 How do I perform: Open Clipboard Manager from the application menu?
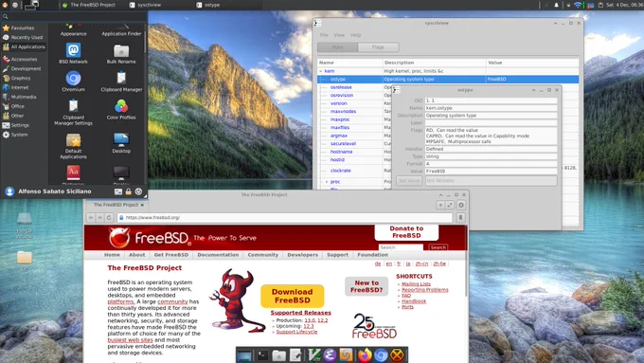point(121,82)
